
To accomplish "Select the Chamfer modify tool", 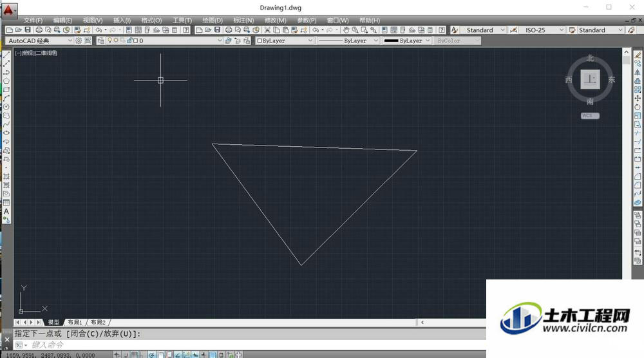I will 638,176.
